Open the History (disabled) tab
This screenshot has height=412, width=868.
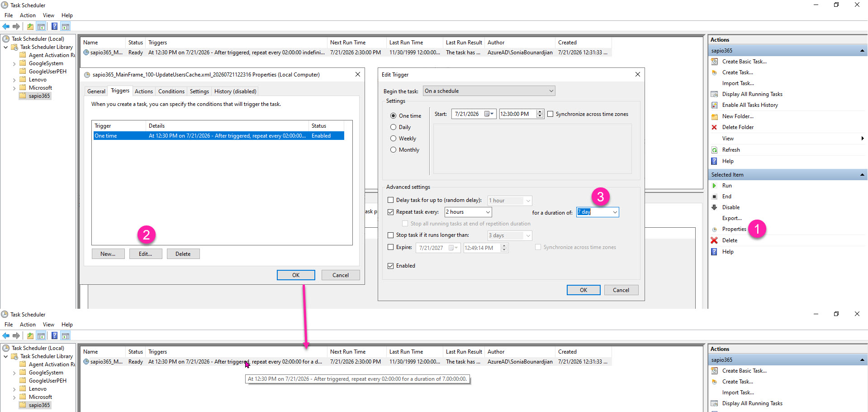[235, 91]
